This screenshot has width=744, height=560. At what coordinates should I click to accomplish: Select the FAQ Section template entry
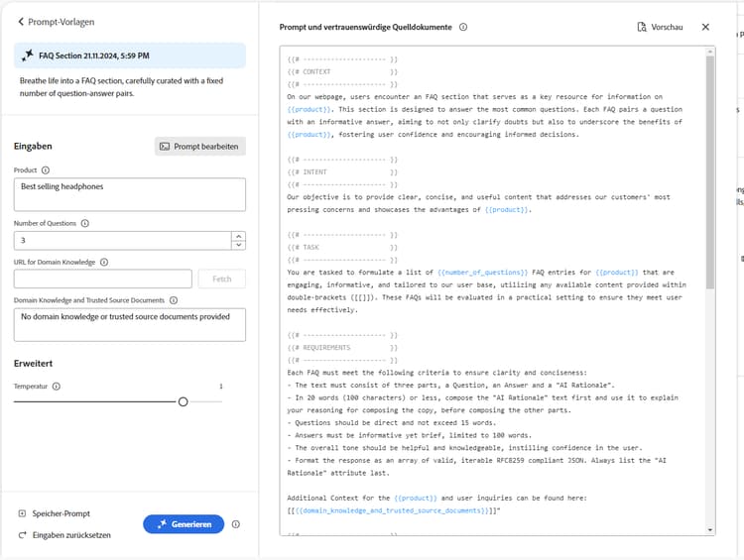coord(130,56)
